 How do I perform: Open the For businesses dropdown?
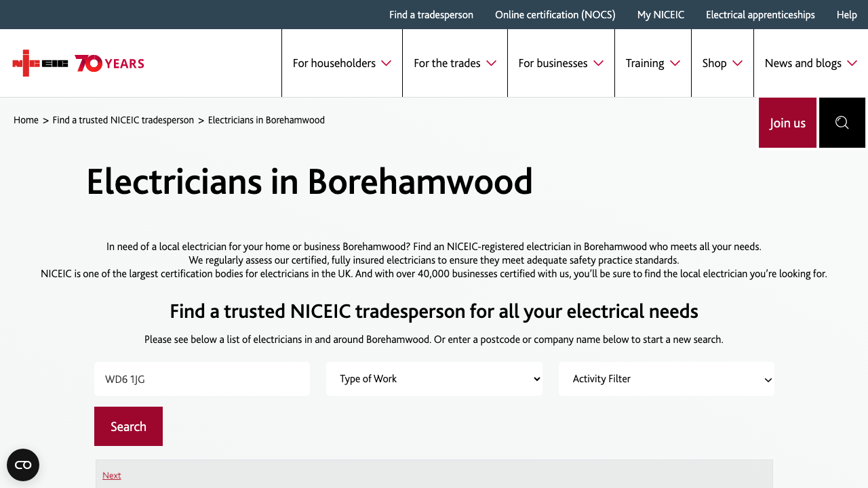pyautogui.click(x=560, y=63)
